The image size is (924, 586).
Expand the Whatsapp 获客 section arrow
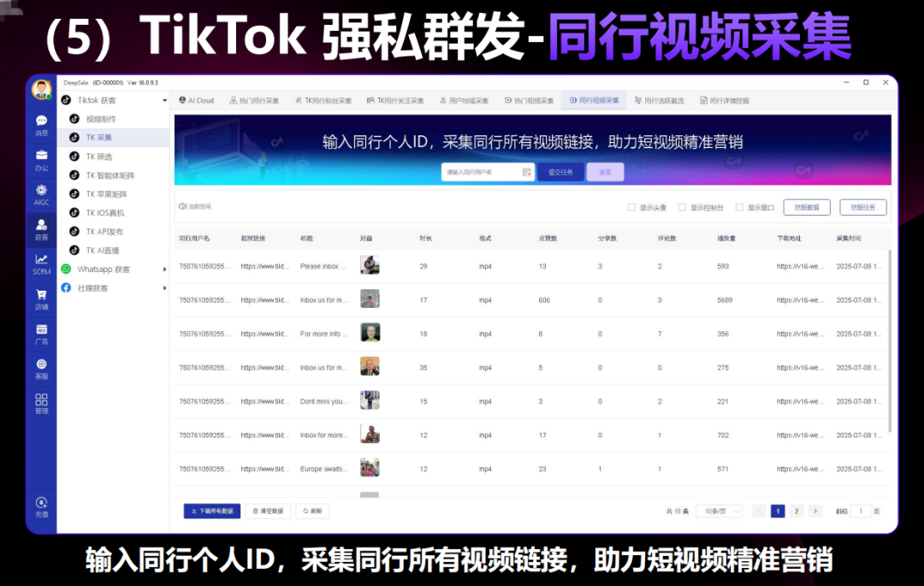pyautogui.click(x=164, y=269)
